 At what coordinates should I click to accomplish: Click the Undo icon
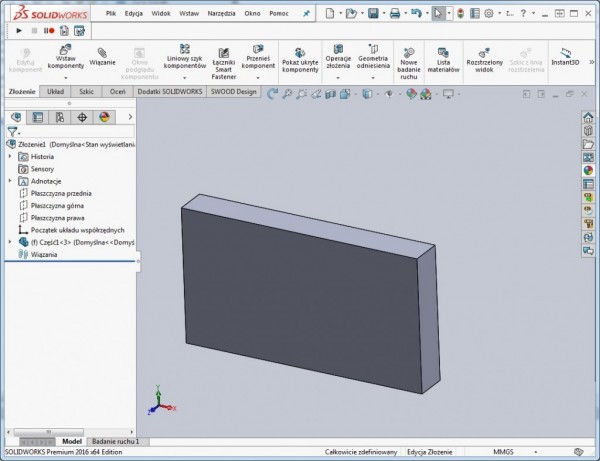(416, 13)
